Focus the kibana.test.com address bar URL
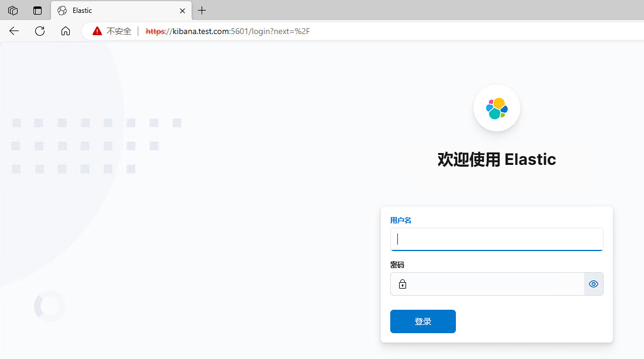Viewport: 644px width, 359px height. (228, 31)
